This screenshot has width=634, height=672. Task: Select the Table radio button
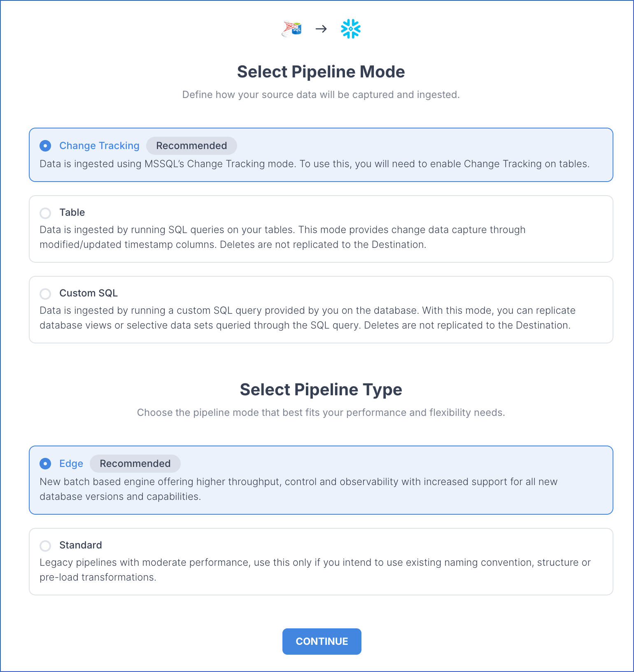[45, 213]
